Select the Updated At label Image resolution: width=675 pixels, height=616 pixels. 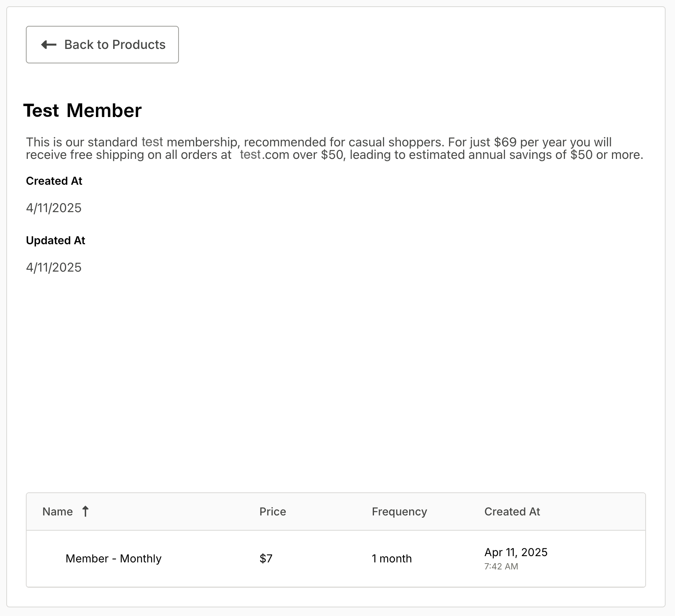(x=55, y=240)
